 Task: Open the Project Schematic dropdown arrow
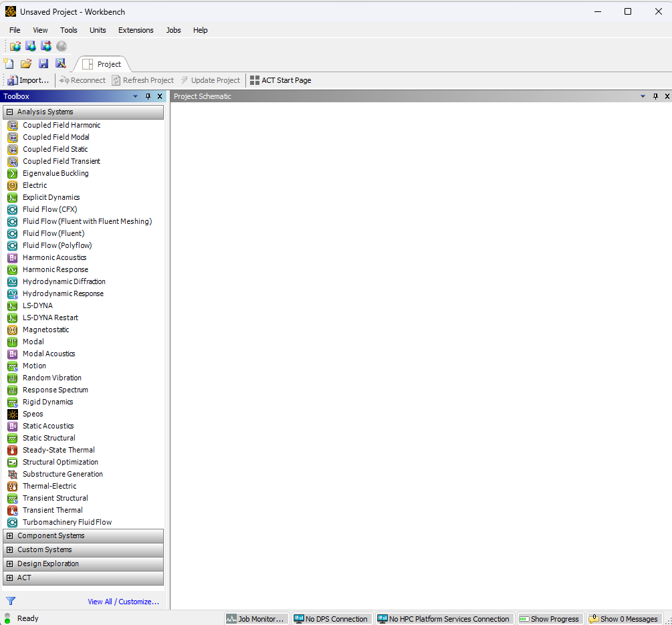pos(643,96)
